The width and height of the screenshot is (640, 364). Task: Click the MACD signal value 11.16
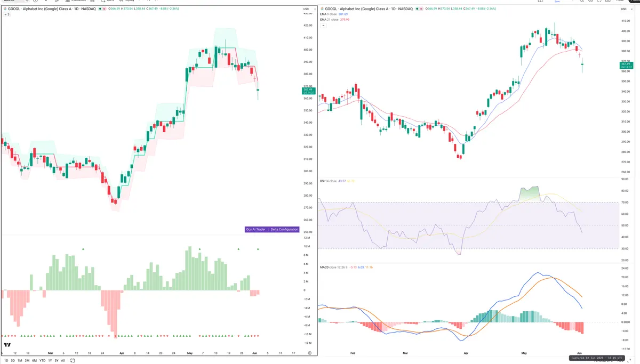369,267
